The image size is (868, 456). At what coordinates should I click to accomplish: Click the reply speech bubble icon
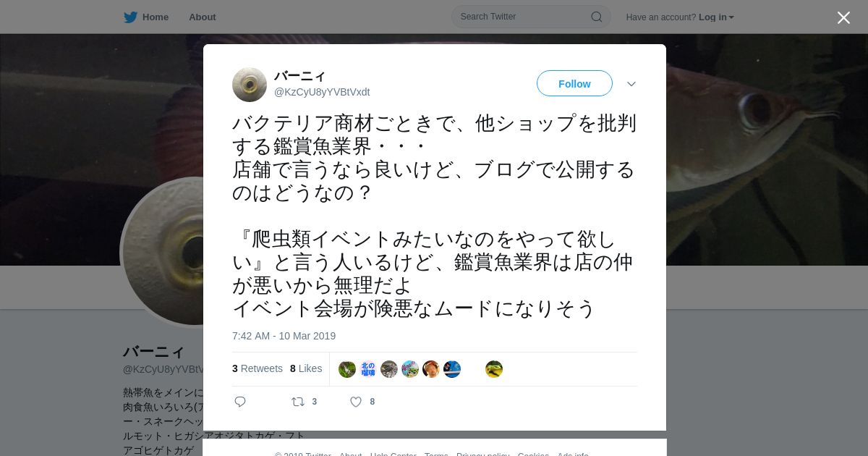point(240,402)
